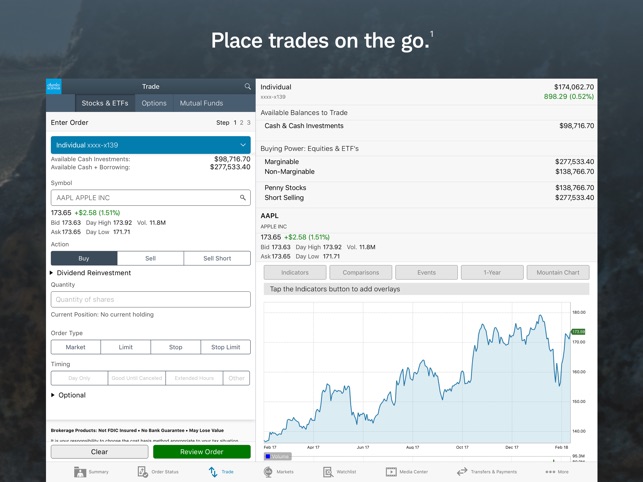Click the search magnifier in Trade header

point(248,87)
